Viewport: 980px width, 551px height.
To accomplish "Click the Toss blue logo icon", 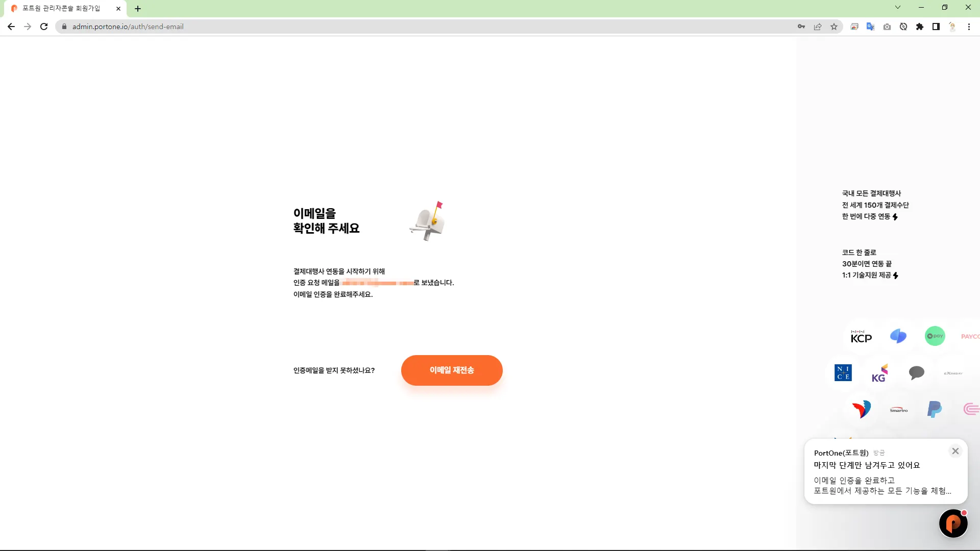I will pyautogui.click(x=898, y=336).
